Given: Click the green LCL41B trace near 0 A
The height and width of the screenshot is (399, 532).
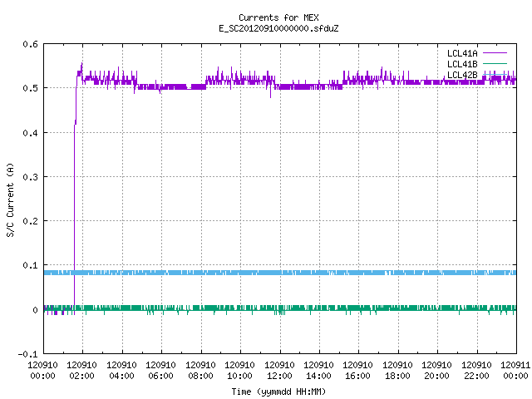Looking at the screenshot, I should (x=280, y=308).
